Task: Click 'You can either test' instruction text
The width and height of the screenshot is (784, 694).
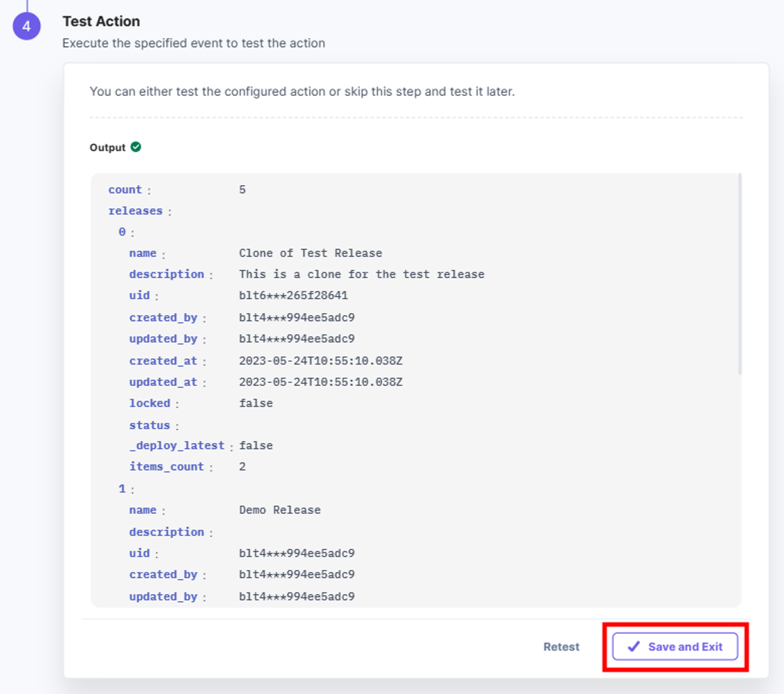Action: point(302,92)
